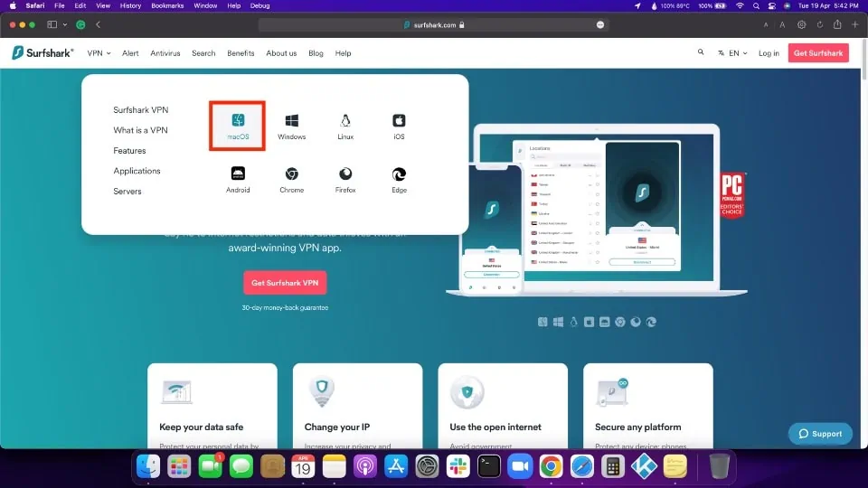868x488 pixels.
Task: Open the Secure any platform card
Action: [x=648, y=406]
